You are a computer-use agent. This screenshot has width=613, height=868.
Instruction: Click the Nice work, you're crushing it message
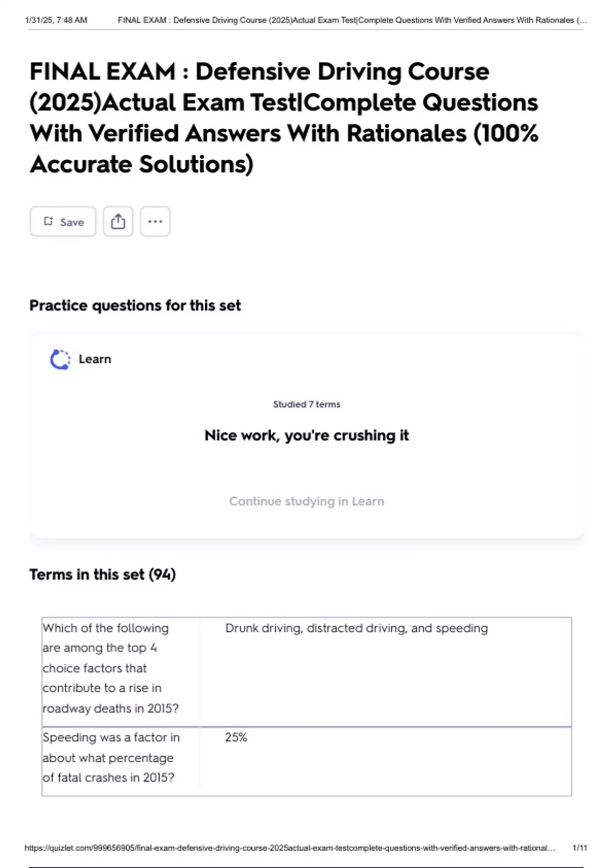(306, 436)
